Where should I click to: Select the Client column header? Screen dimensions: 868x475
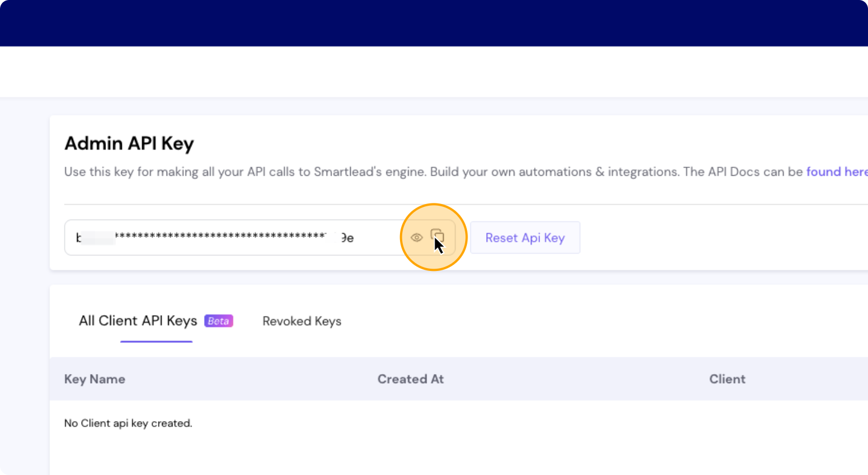point(727,379)
